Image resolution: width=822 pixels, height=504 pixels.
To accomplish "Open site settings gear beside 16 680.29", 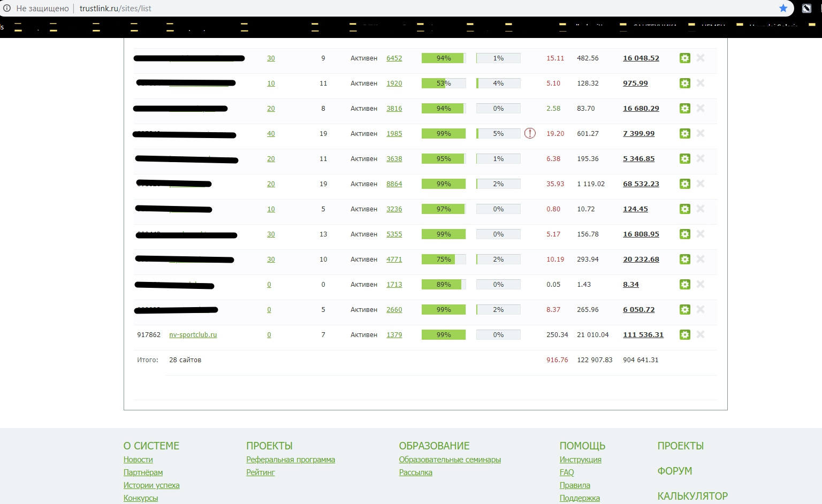I will point(684,108).
